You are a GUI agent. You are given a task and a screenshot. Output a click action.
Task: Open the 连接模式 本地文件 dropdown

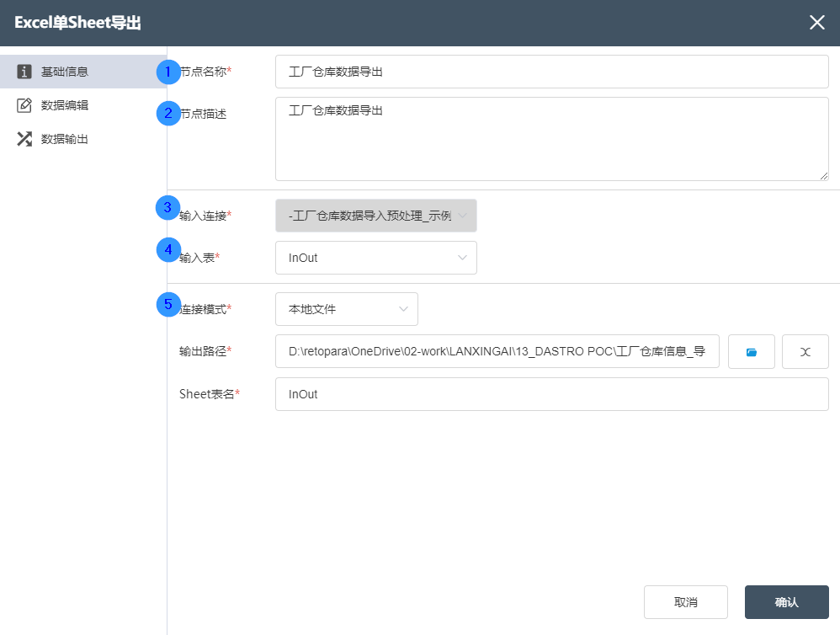[347, 309]
